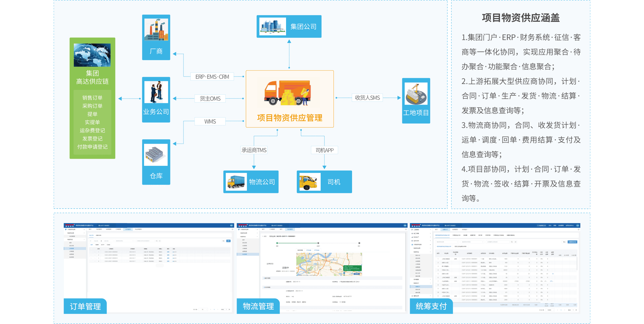Click the 承运商TMS label
Viewport: 644px width, 324px height.
[254, 150]
